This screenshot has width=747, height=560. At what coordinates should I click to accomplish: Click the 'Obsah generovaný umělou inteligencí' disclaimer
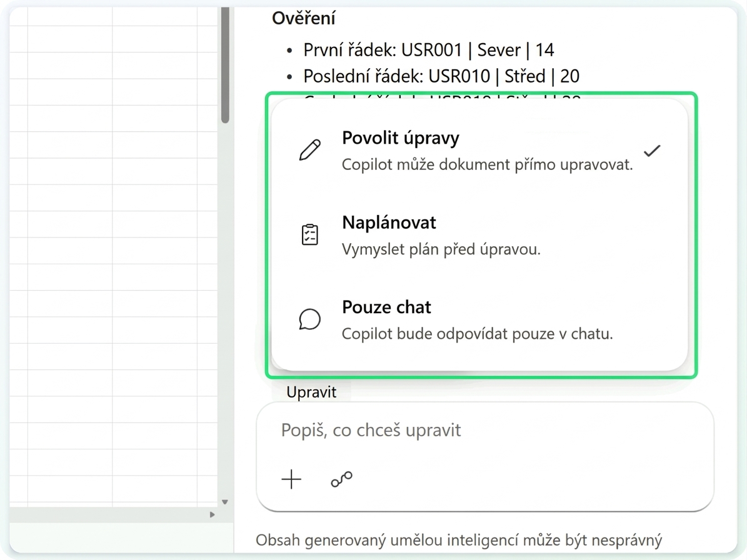[x=459, y=541]
